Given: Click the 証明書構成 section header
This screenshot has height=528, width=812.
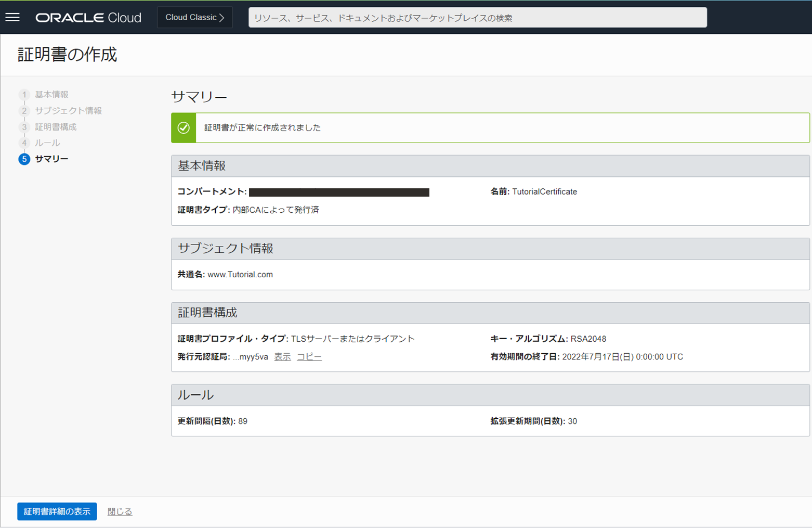Looking at the screenshot, I should click(207, 313).
